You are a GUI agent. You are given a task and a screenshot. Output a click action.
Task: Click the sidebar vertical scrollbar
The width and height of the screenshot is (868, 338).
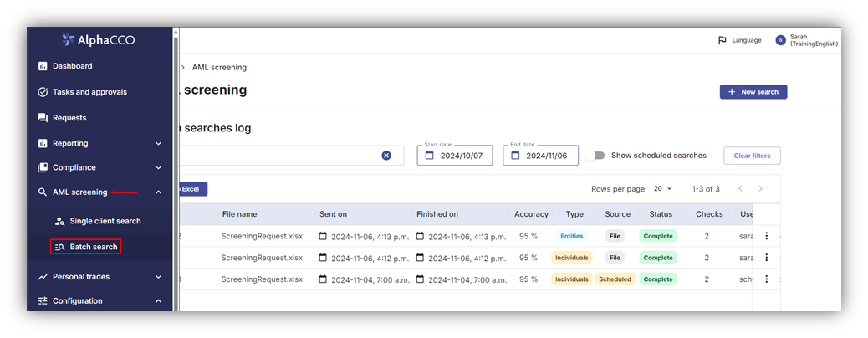point(176,172)
